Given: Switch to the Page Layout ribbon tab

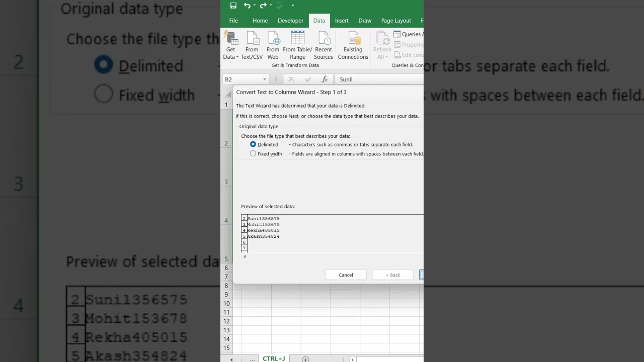Looking at the screenshot, I should click(x=396, y=21).
